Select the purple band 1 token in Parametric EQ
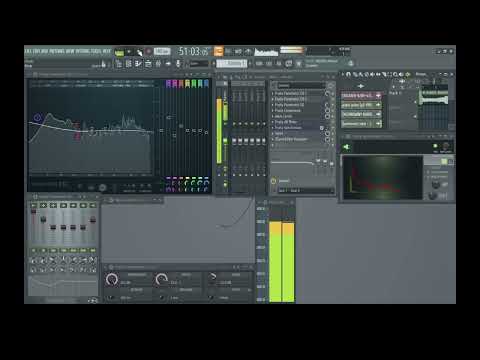The width and height of the screenshot is (480, 360). point(168,83)
